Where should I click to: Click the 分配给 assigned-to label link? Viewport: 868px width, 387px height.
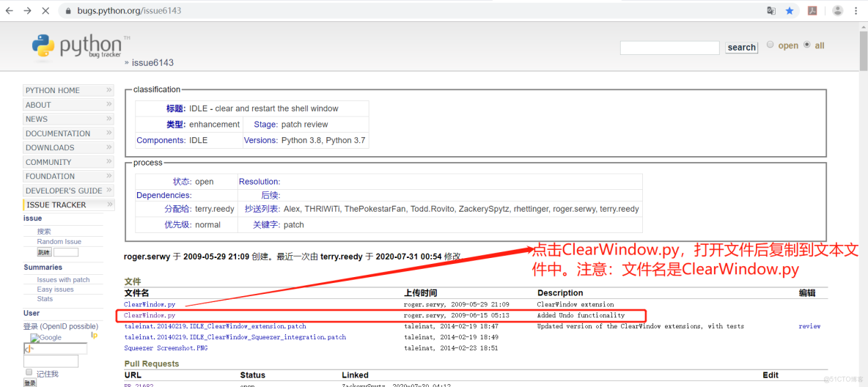coord(177,210)
